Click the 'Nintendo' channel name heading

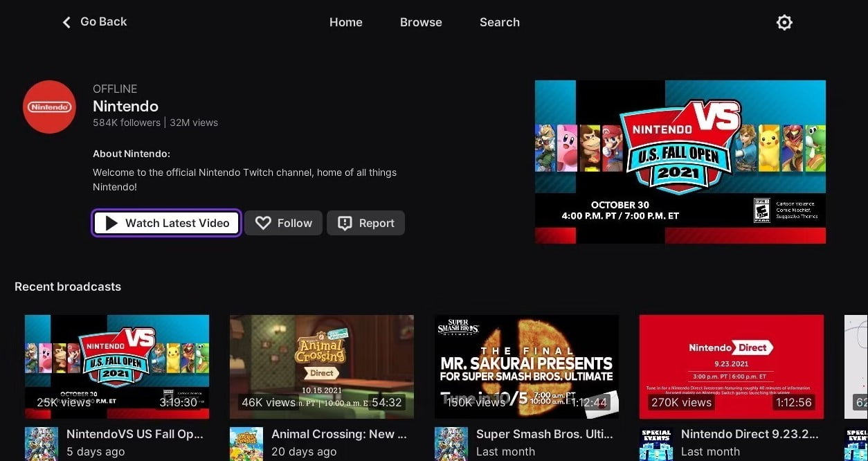[x=125, y=106]
